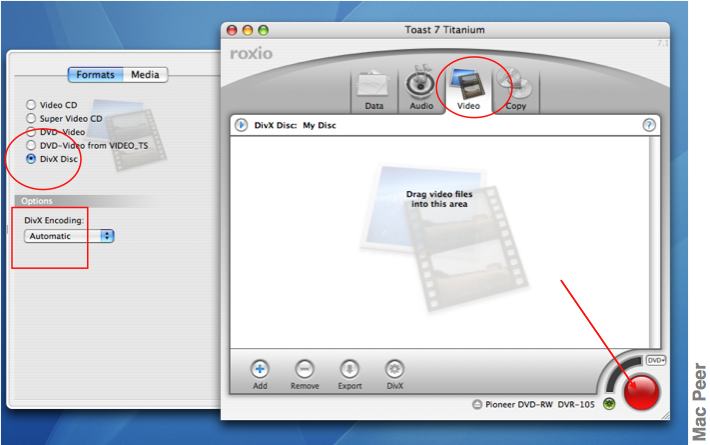The width and height of the screenshot is (710, 445).
Task: Zoom Toast window with green button
Action: (x=263, y=30)
